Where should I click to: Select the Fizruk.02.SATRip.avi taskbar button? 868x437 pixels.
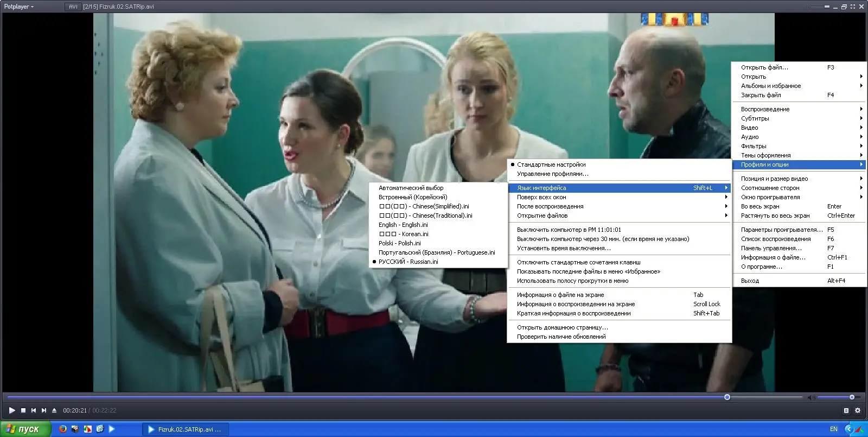tap(186, 429)
